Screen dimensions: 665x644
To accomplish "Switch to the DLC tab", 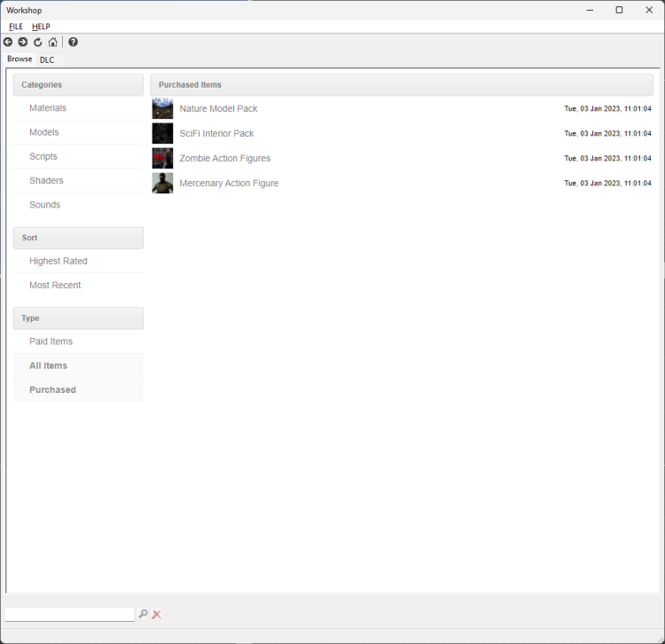I will pyautogui.click(x=47, y=59).
